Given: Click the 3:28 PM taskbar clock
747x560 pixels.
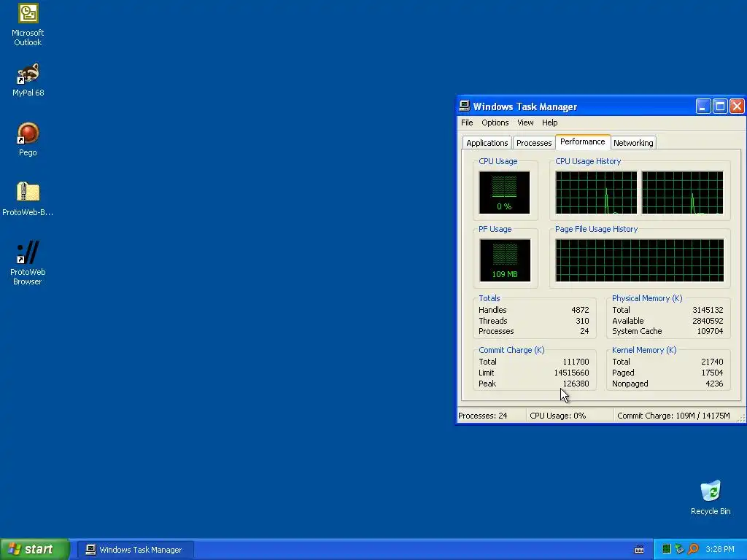Looking at the screenshot, I should pos(720,549).
